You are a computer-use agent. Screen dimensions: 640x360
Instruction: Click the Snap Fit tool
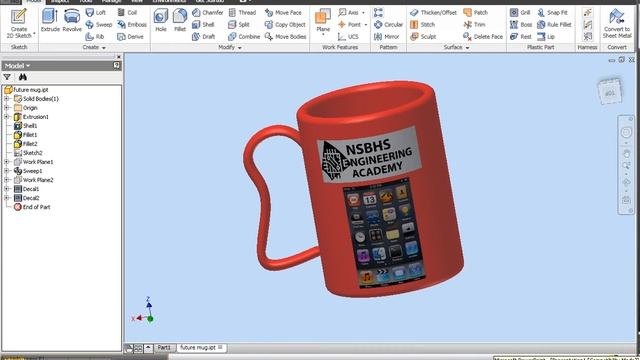point(552,13)
